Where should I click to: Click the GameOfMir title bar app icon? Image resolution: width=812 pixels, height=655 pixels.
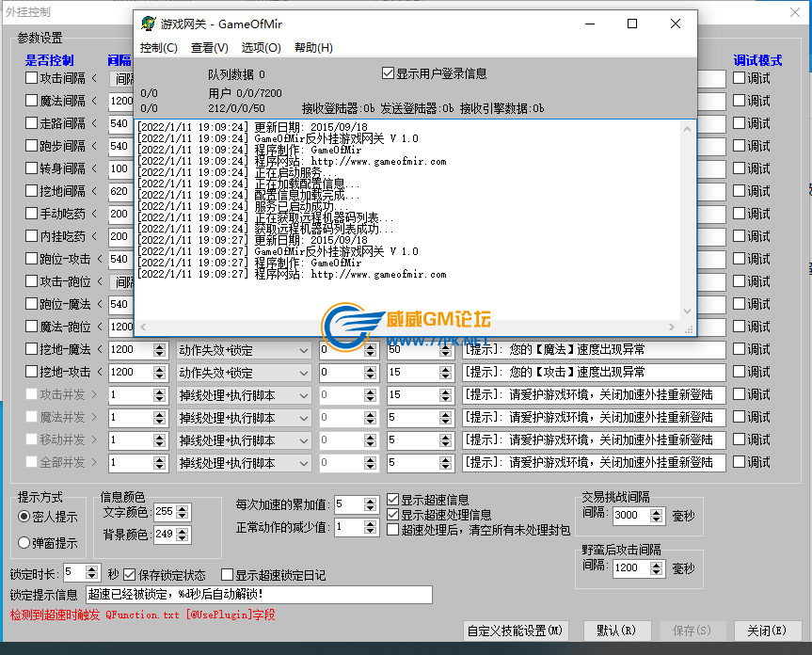(149, 24)
